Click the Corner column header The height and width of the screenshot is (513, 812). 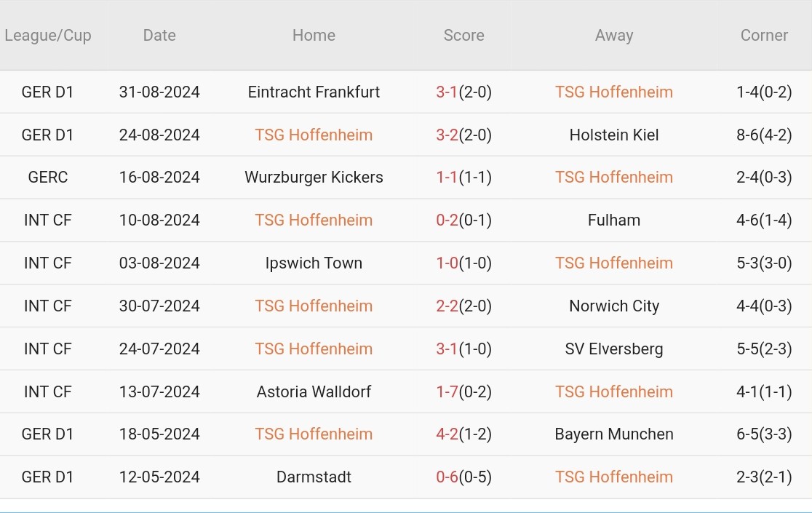[x=764, y=36]
